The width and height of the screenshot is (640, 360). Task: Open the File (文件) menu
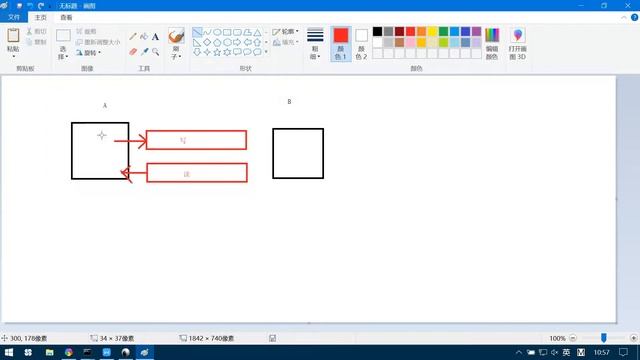click(14, 18)
